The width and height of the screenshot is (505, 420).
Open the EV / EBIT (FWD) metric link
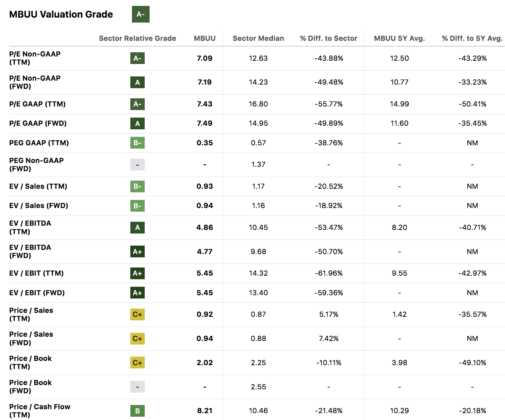pyautogui.click(x=37, y=293)
